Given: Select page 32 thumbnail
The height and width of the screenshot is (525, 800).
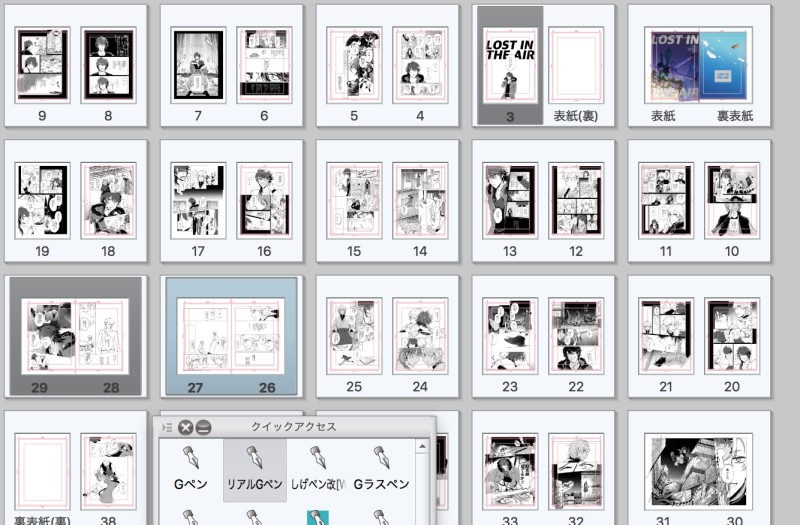Looking at the screenshot, I should click(576, 472).
